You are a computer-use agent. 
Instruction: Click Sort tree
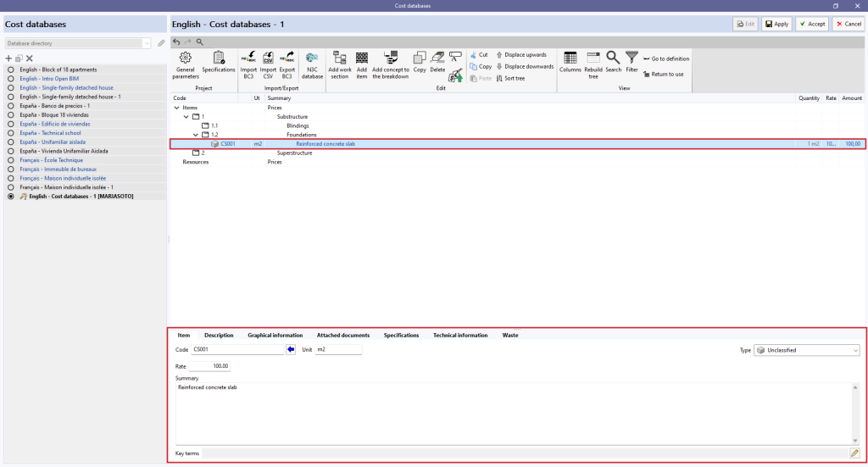[510, 79]
